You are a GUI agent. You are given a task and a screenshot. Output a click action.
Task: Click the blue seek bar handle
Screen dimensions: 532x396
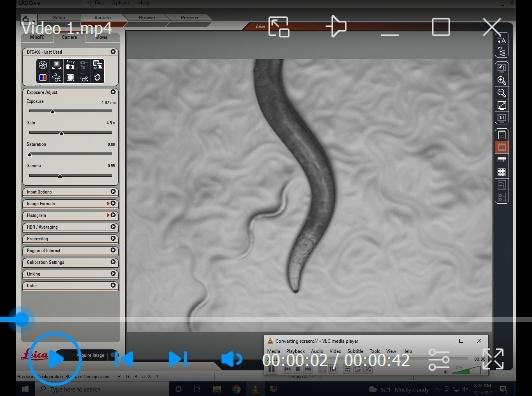point(22,319)
